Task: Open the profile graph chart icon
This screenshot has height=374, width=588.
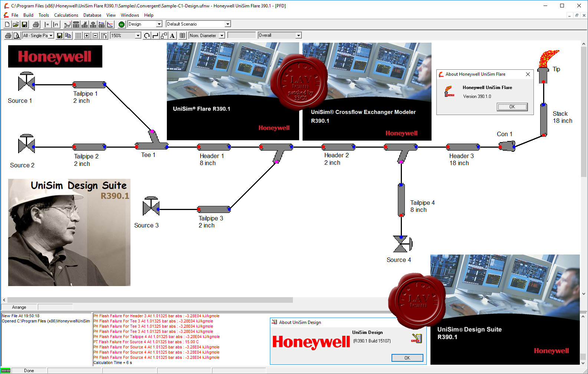Action: pos(110,24)
